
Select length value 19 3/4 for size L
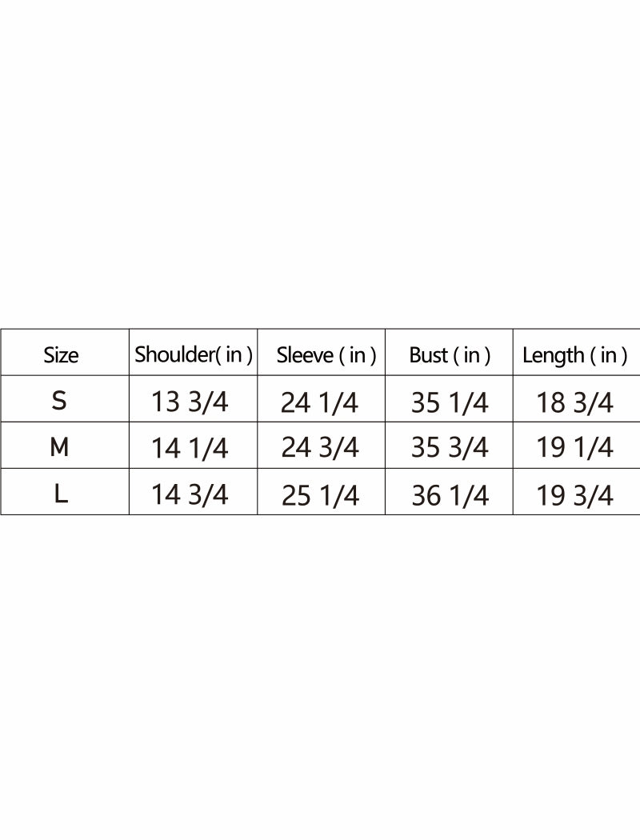pyautogui.click(x=574, y=496)
